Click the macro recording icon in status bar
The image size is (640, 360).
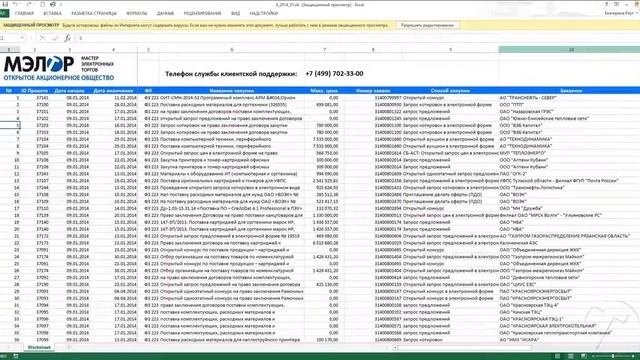(16, 356)
